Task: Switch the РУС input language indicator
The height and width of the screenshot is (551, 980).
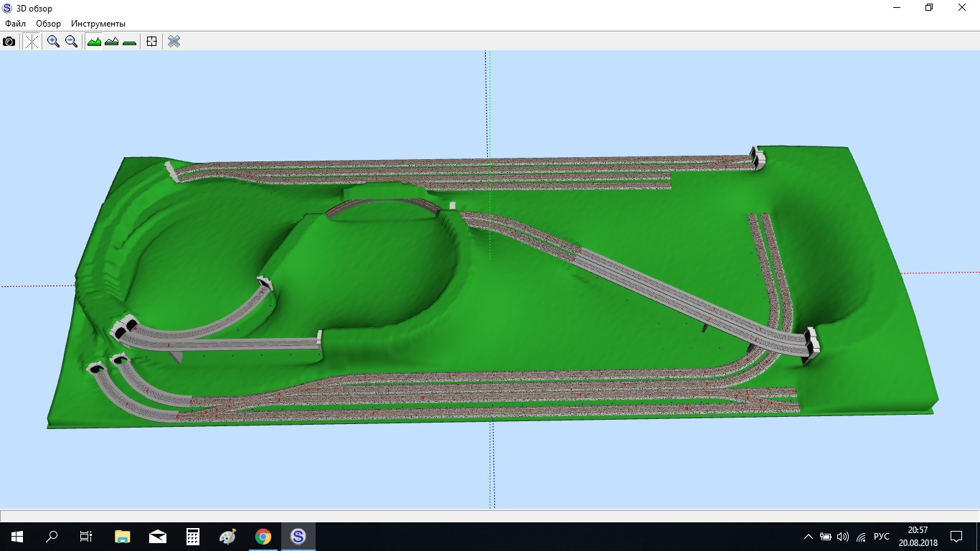Action: (x=882, y=537)
